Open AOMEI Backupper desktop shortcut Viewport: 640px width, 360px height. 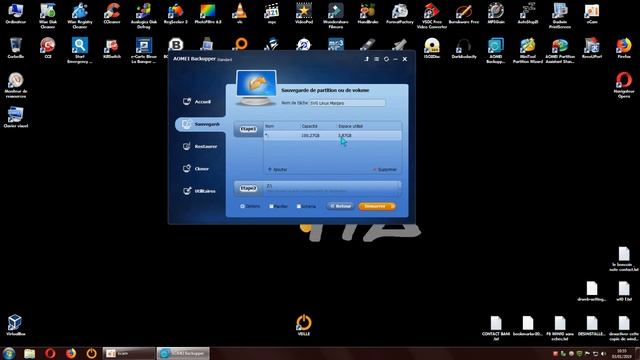coord(496,50)
